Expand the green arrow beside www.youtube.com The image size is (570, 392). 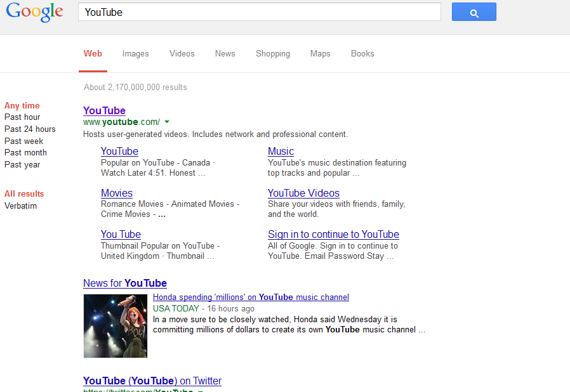pos(167,122)
